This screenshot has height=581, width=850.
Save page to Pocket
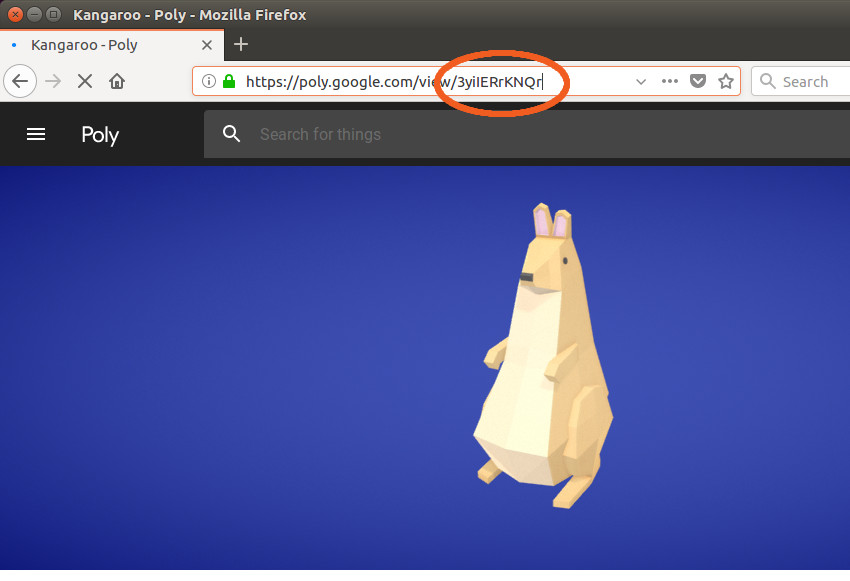[x=698, y=81]
